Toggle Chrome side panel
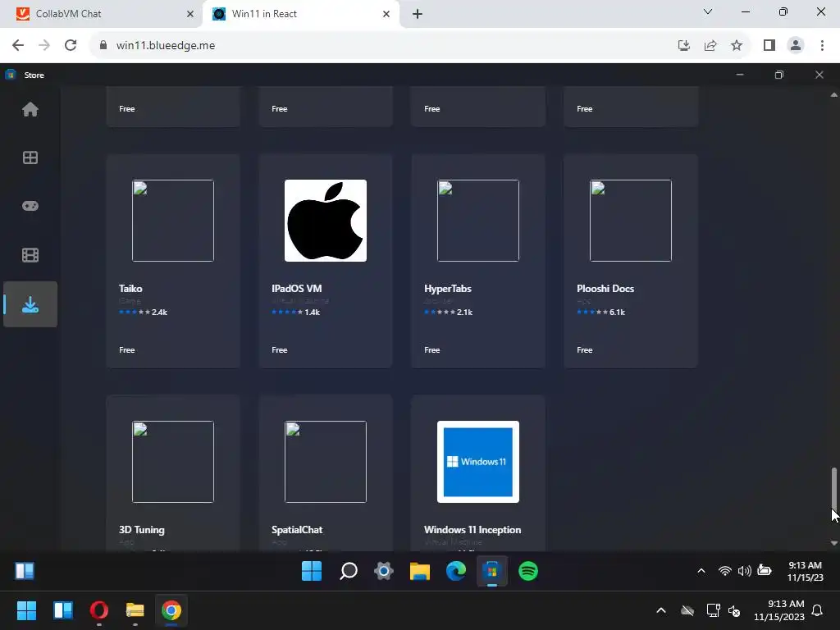This screenshot has height=630, width=840. point(769,45)
